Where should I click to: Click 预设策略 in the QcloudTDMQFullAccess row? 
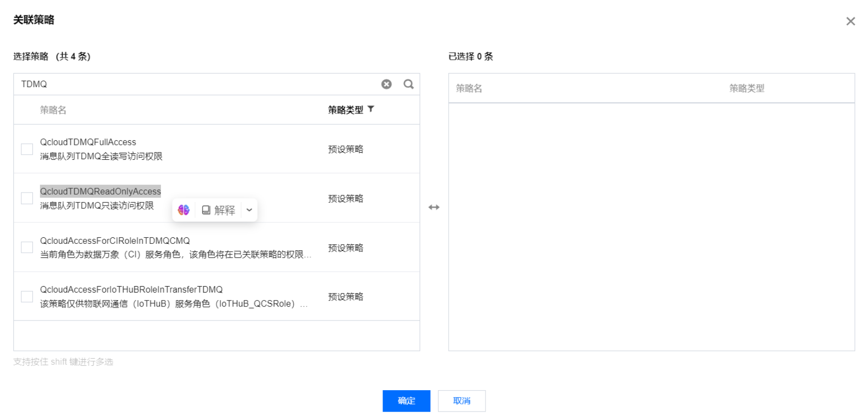coord(346,149)
